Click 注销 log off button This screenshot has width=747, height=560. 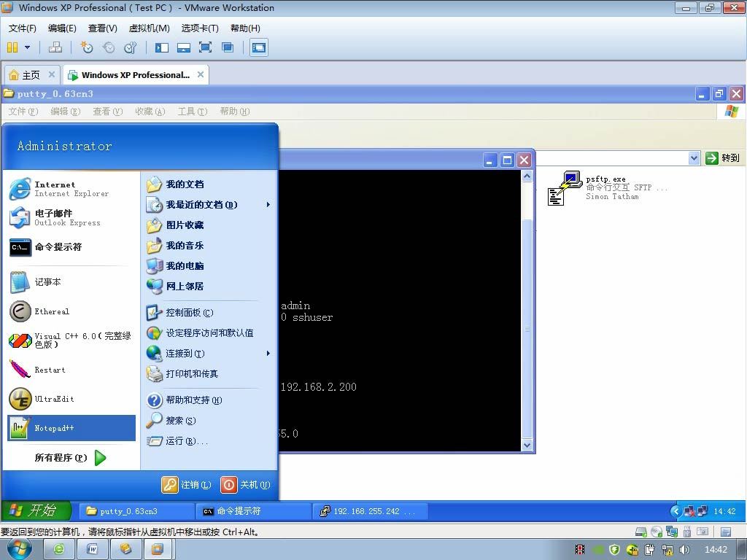186,485
